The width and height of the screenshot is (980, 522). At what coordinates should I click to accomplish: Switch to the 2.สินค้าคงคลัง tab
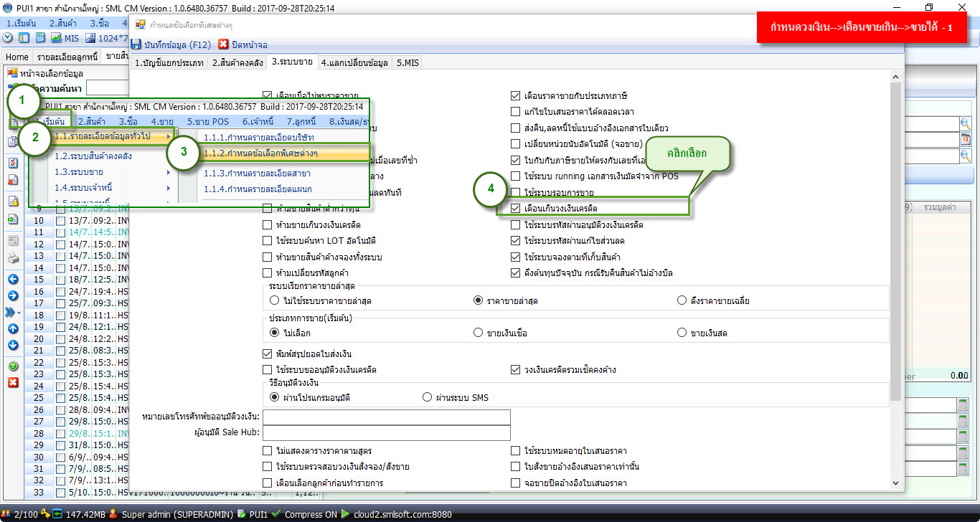click(237, 63)
